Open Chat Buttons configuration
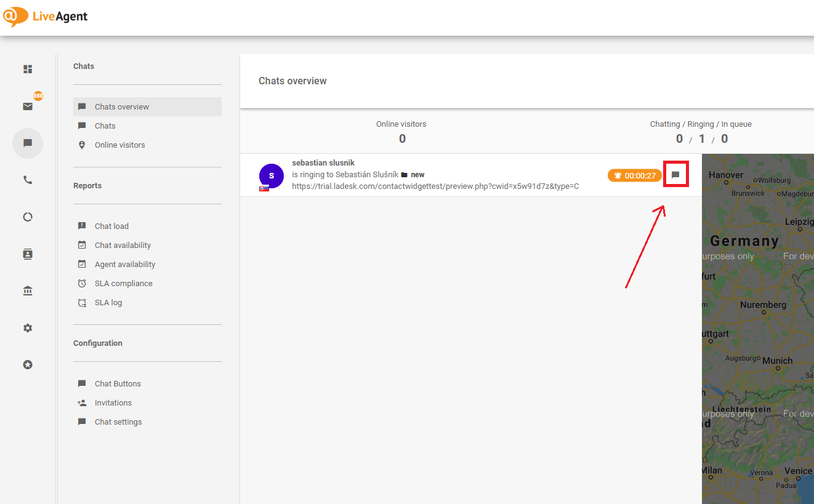This screenshot has height=504, width=814. click(x=118, y=383)
